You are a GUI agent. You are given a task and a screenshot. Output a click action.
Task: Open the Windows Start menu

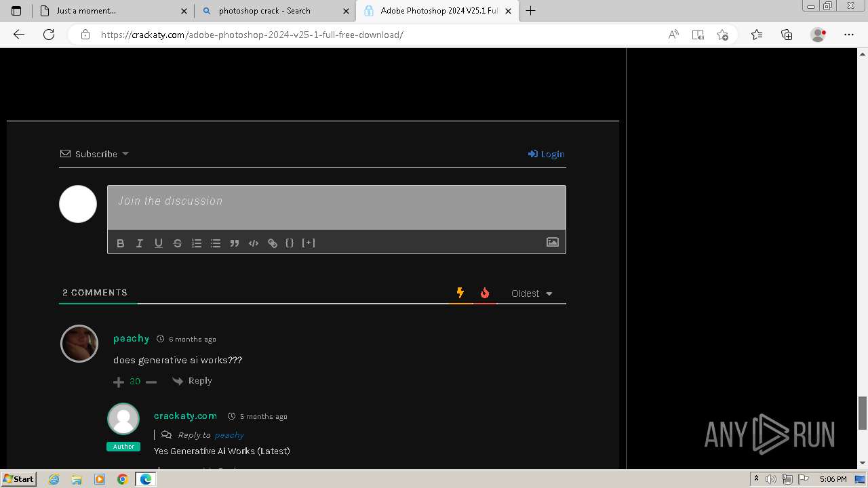[19, 479]
